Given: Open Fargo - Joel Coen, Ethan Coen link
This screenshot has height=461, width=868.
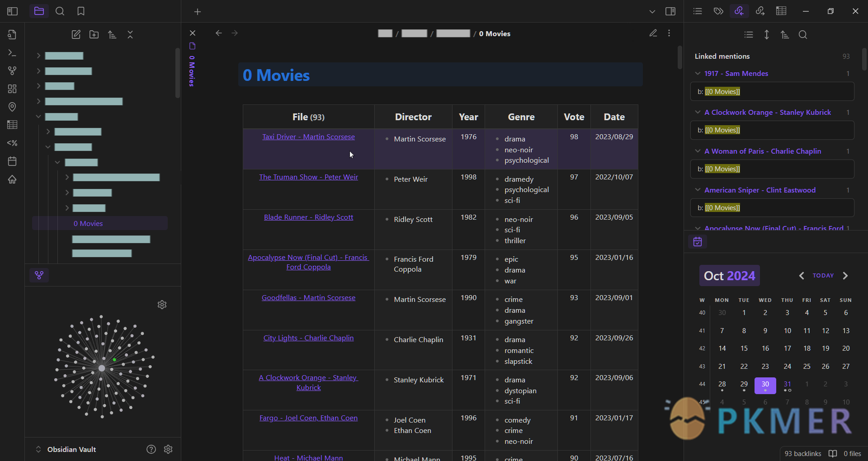Looking at the screenshot, I should [x=308, y=418].
